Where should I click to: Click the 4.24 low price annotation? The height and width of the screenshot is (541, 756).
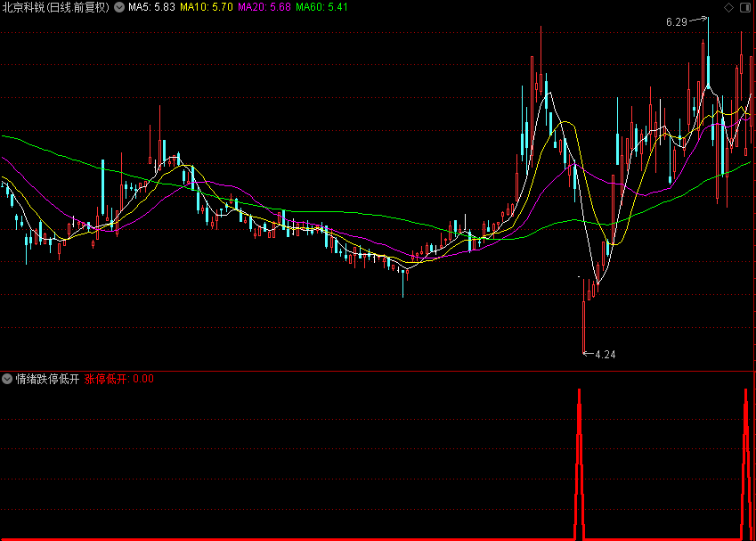click(x=606, y=355)
